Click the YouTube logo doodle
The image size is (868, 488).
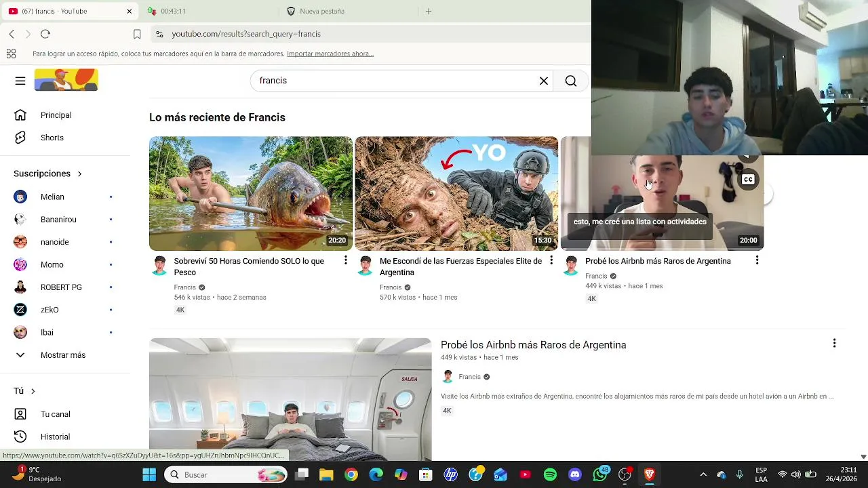[x=66, y=80]
